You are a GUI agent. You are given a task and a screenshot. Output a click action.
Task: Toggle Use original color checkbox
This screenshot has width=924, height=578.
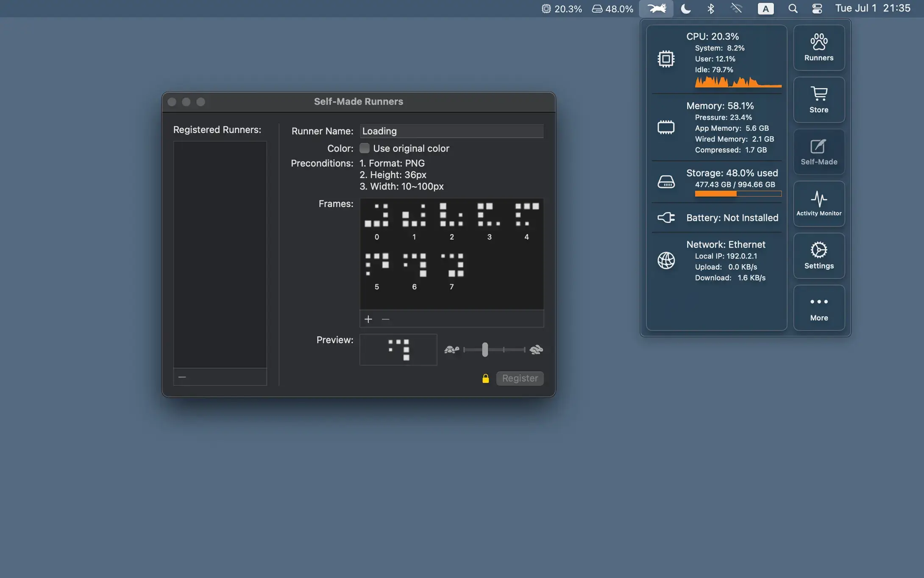364,148
